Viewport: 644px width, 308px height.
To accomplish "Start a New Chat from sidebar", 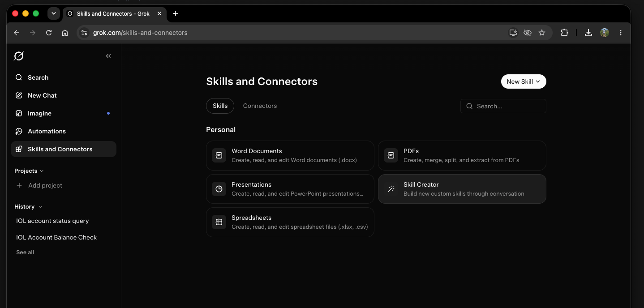I will 64,95.
